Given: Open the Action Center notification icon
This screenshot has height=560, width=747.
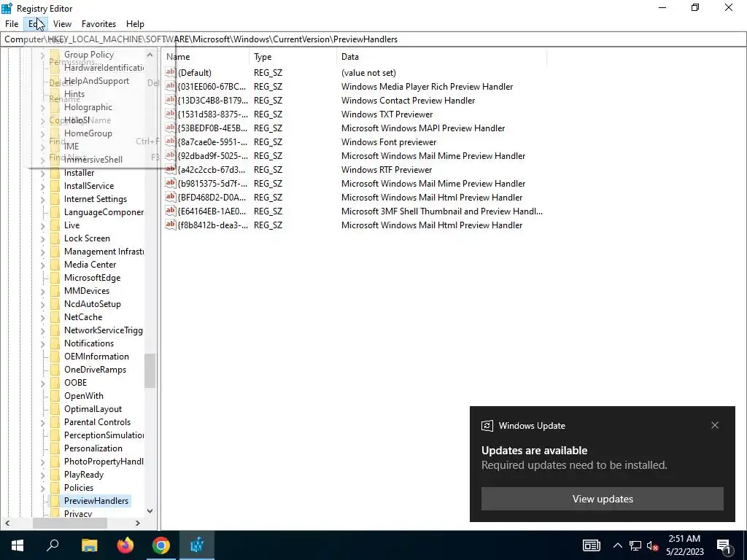Looking at the screenshot, I should coord(724,546).
